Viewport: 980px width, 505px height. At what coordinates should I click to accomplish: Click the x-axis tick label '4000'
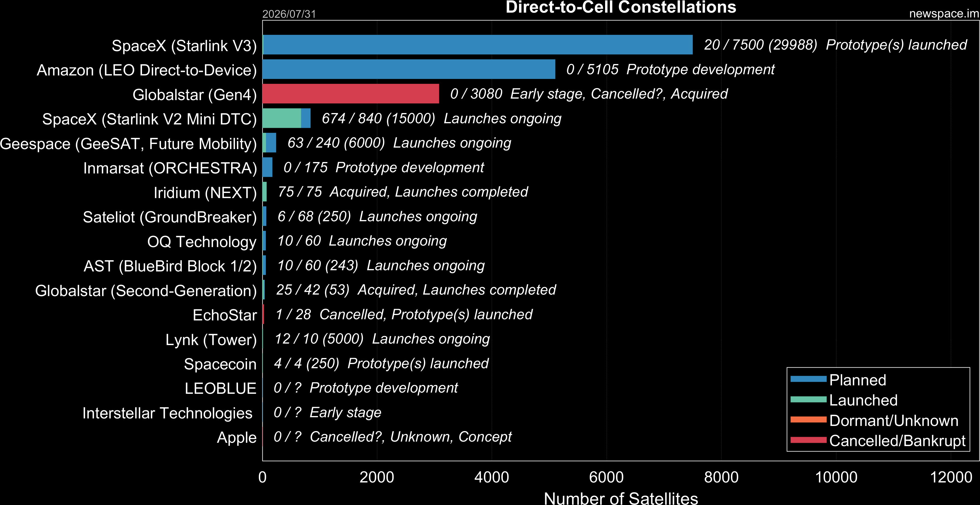point(492,477)
